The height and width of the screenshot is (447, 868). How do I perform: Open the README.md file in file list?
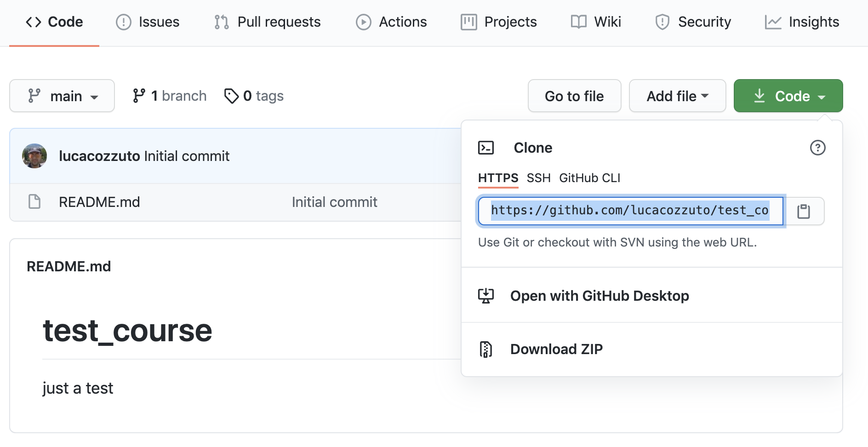[x=99, y=202]
